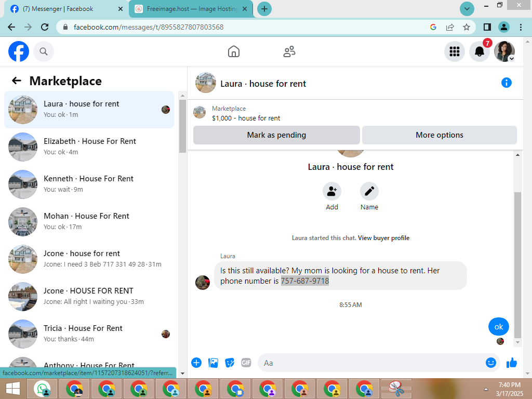Open Chrome three-dot menu
Image resolution: width=532 pixels, height=399 pixels.
click(x=521, y=27)
